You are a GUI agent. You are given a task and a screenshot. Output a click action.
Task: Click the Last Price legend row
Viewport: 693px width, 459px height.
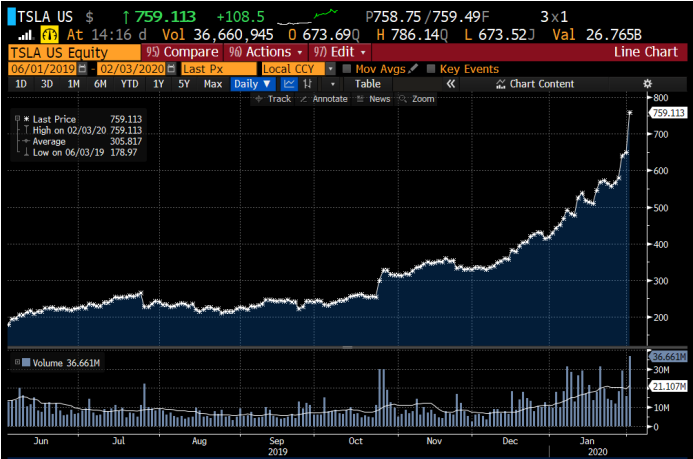pyautogui.click(x=82, y=119)
